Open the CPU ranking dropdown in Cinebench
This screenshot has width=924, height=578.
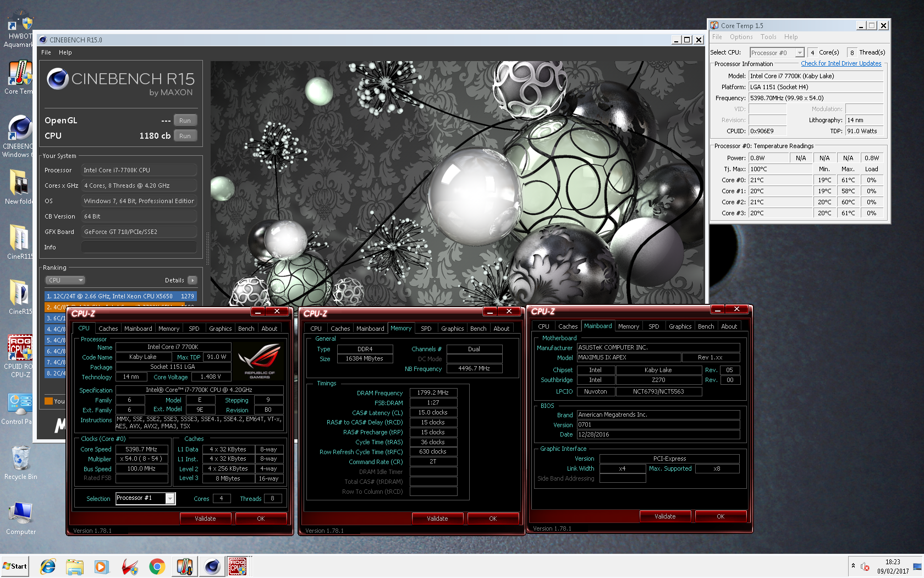pos(65,280)
